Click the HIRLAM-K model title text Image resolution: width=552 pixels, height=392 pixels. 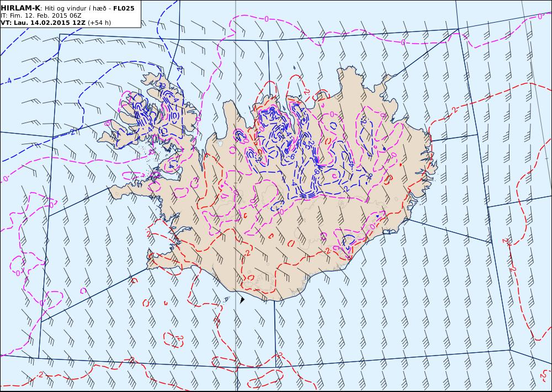(20, 8)
